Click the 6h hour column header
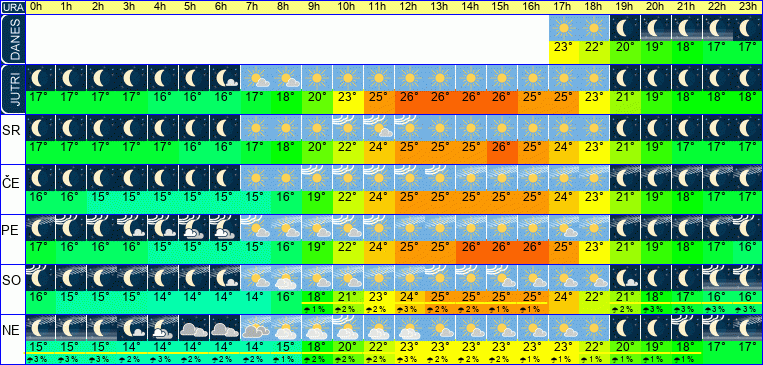The height and width of the screenshot is (365, 763). point(220,7)
